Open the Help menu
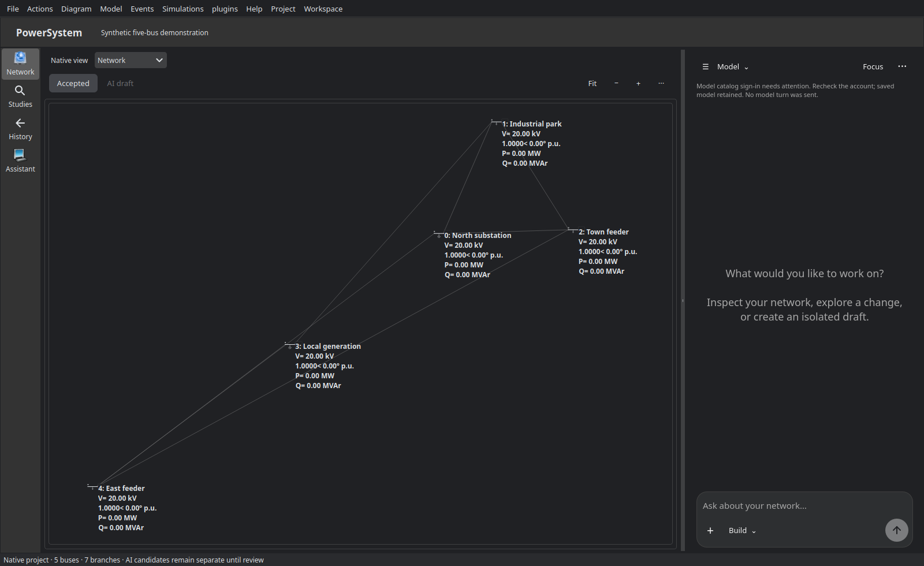The height and width of the screenshot is (566, 924). tap(254, 9)
